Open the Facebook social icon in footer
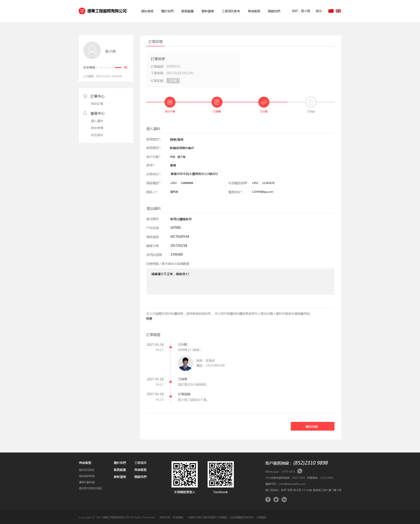Screen dimensions: 420x524 click(x=268, y=499)
